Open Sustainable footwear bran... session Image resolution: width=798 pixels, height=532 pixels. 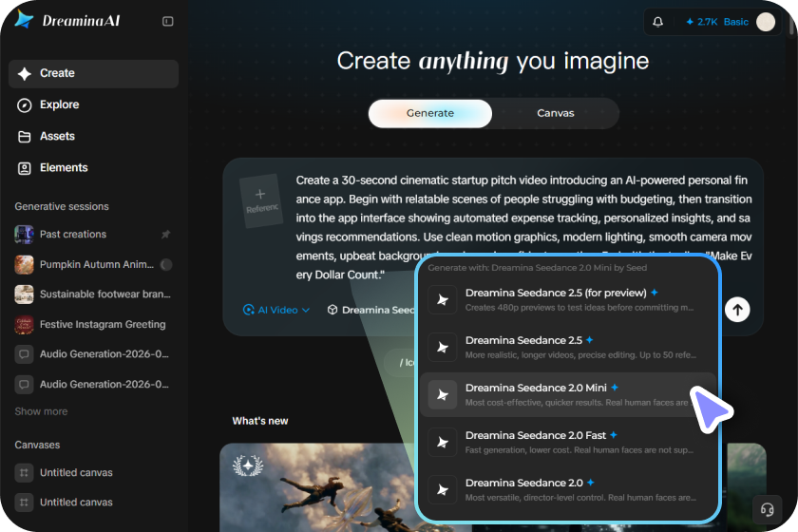pos(94,294)
